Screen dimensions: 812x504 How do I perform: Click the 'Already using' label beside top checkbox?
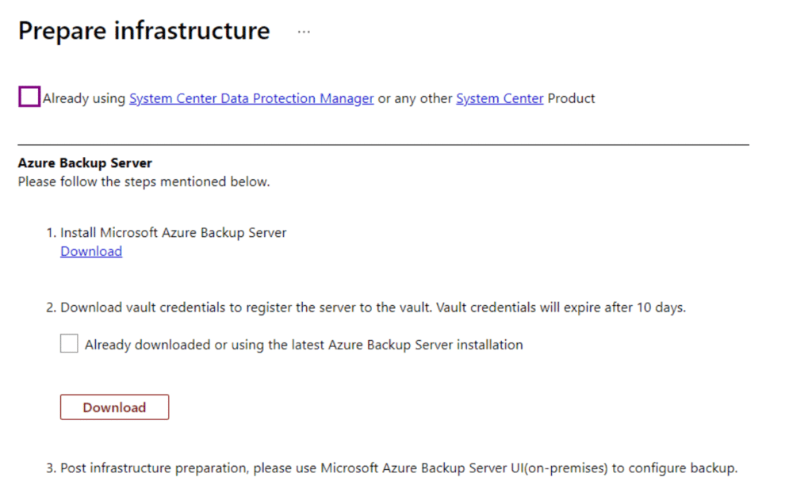(84, 98)
